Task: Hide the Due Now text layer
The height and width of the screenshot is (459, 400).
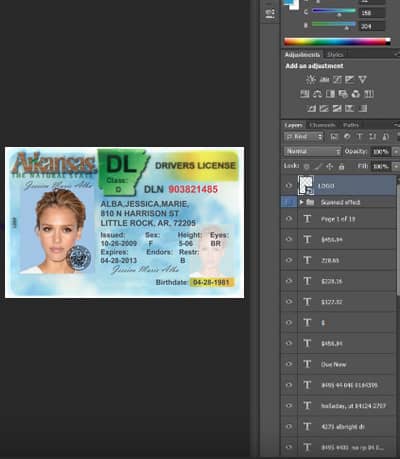Action: 289,364
